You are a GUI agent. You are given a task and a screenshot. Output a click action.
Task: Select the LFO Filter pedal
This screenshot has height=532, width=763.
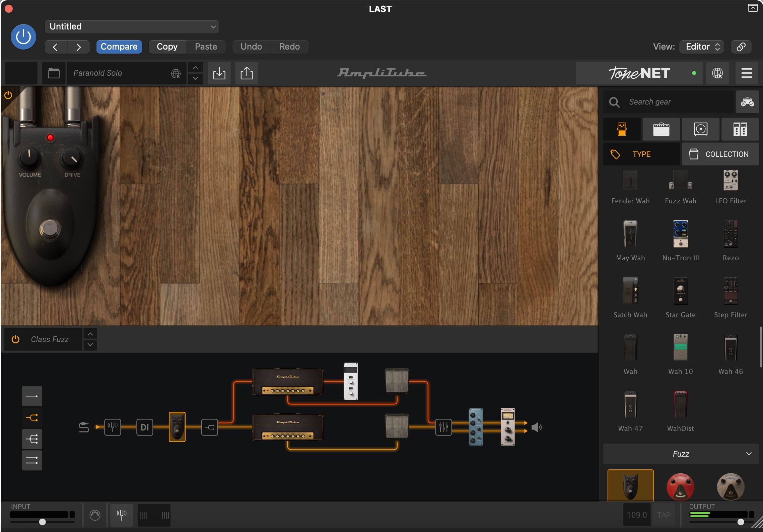tap(731, 187)
